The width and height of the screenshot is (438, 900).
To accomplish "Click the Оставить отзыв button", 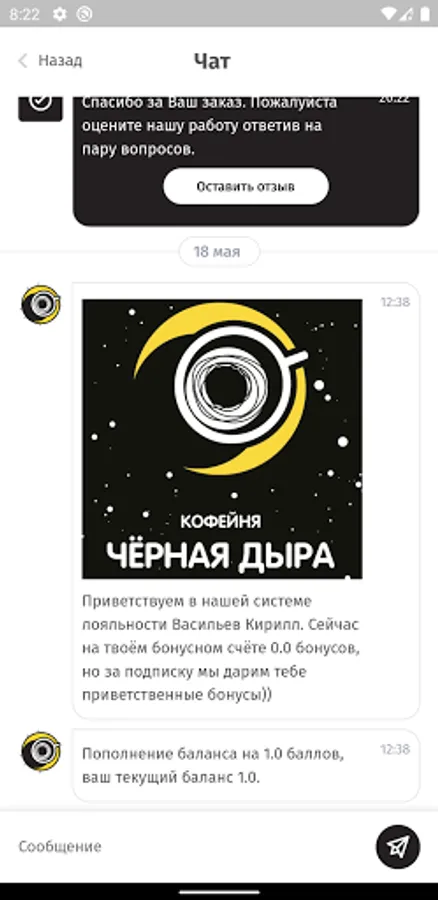I will [x=246, y=186].
